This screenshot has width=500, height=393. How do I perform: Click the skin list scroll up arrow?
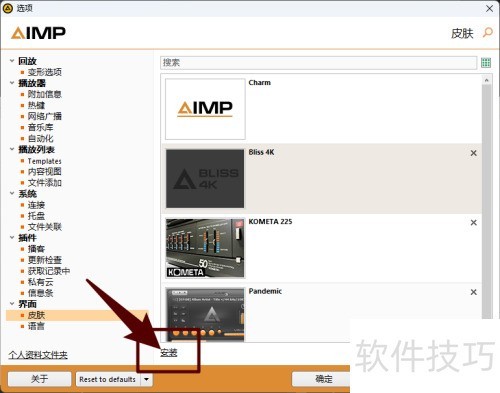[x=486, y=80]
